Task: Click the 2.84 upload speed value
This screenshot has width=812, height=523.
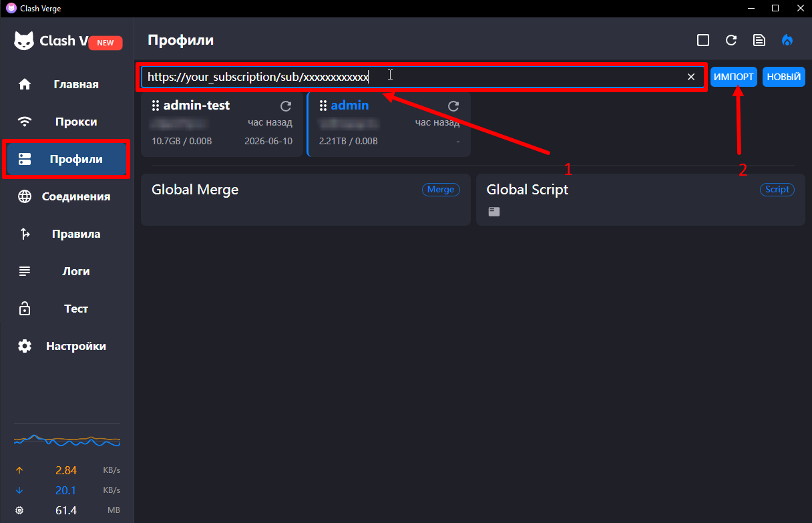Action: tap(65, 470)
